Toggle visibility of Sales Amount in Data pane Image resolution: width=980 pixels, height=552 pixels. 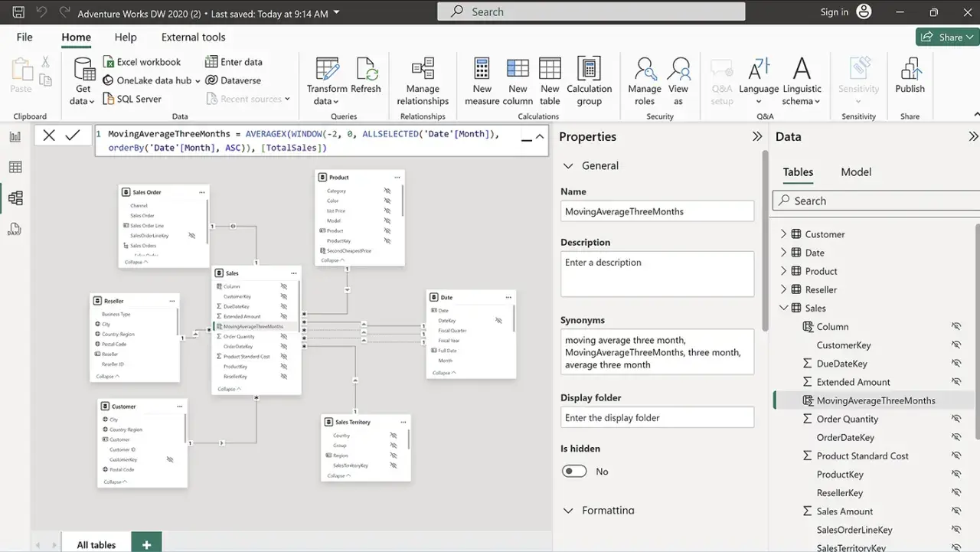[x=955, y=511]
